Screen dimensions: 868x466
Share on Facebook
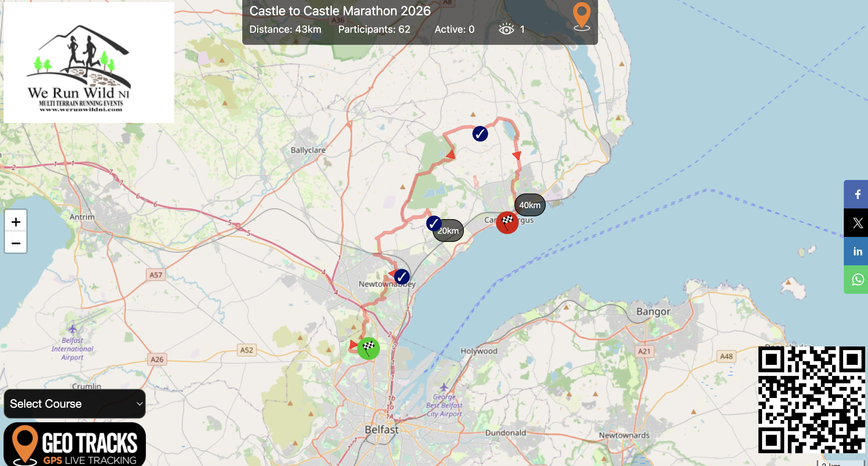tap(857, 194)
